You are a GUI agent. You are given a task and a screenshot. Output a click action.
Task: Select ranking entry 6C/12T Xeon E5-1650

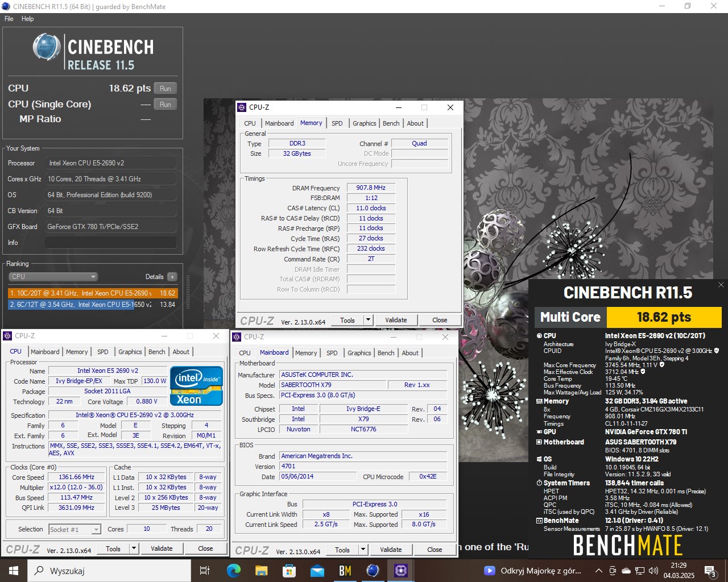tap(93, 305)
